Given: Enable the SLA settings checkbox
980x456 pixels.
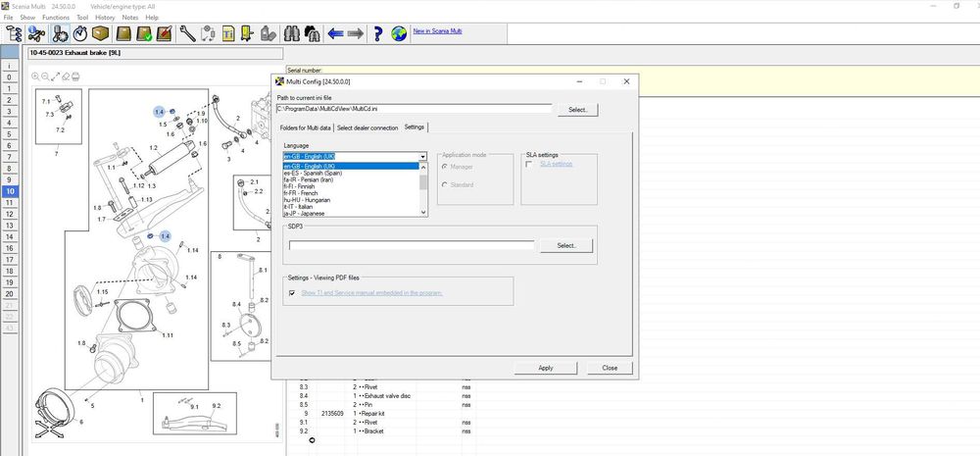Looking at the screenshot, I should (x=530, y=164).
